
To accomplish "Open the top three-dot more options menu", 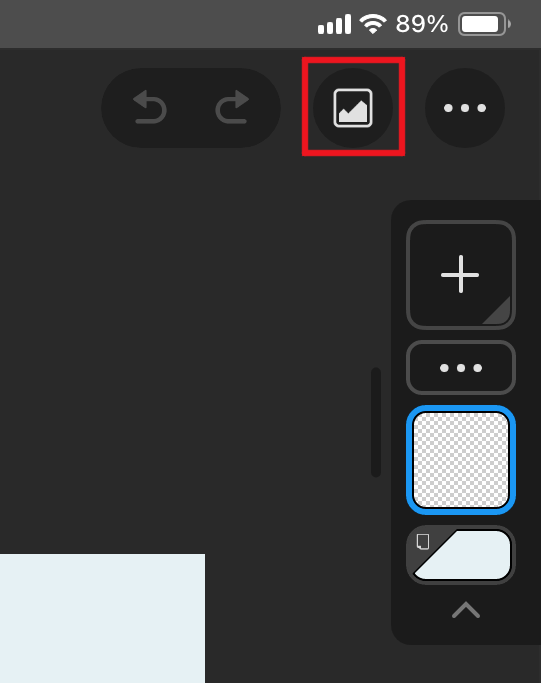I will tap(465, 108).
